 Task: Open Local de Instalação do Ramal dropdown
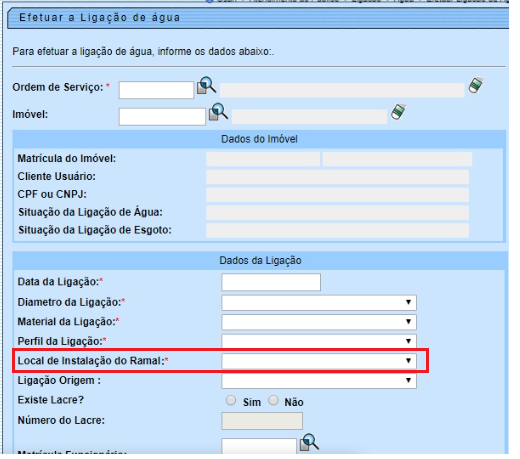(319, 361)
